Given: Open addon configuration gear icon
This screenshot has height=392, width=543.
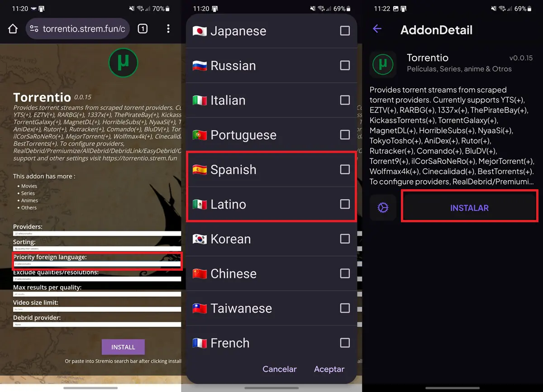Looking at the screenshot, I should tap(383, 208).
